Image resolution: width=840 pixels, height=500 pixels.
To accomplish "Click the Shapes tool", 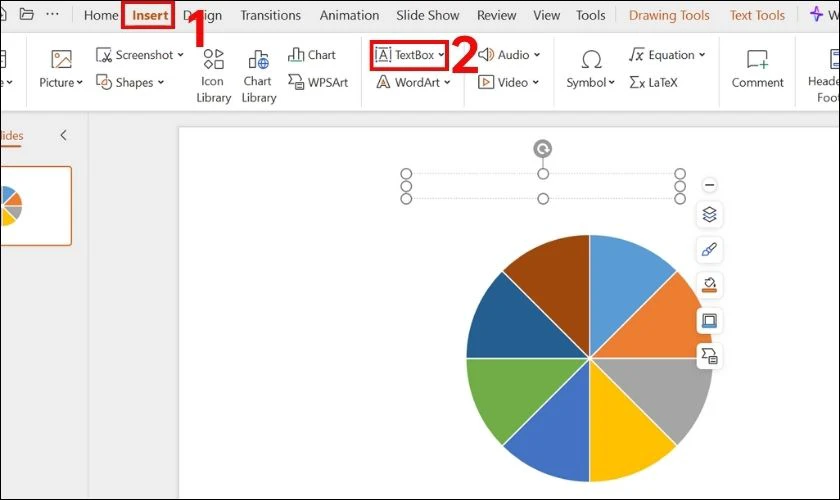I will (x=124, y=83).
